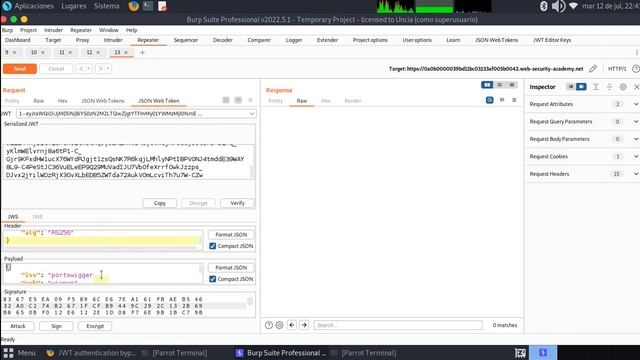This screenshot has width=640, height=360.
Task: Expand Request Headers section
Action: (636, 174)
